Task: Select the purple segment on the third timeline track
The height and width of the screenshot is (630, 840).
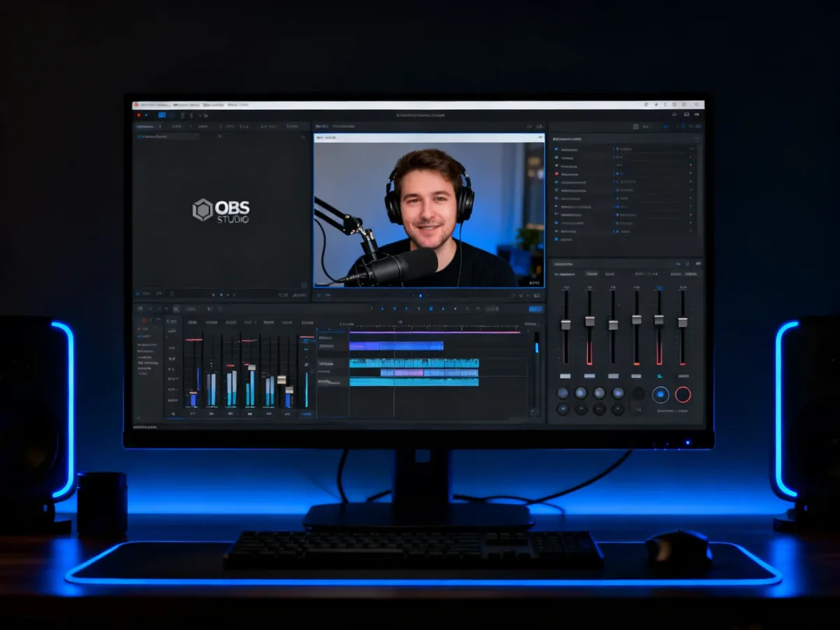Action: pos(409,373)
